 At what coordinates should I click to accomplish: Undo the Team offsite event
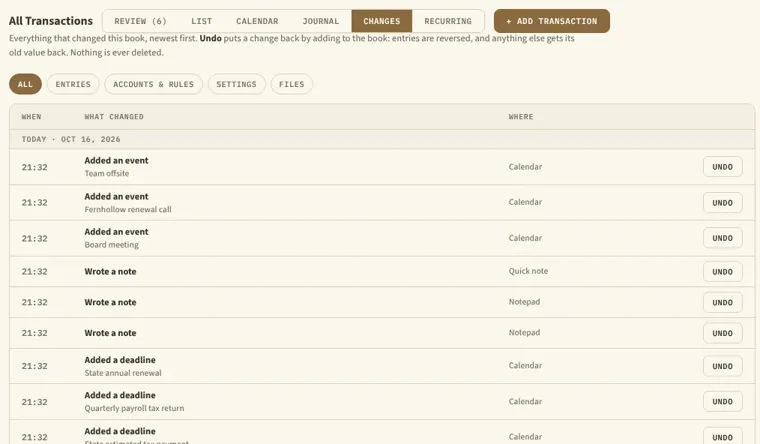(x=722, y=167)
